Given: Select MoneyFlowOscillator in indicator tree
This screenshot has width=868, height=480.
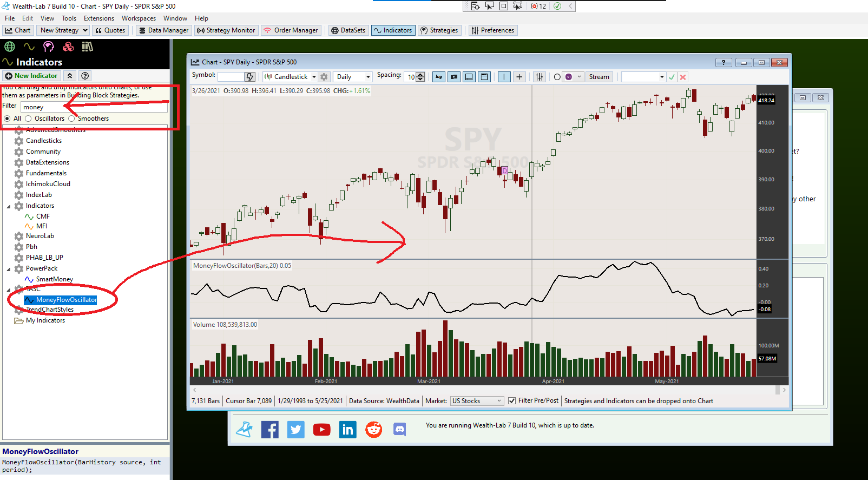Looking at the screenshot, I should tap(61, 300).
